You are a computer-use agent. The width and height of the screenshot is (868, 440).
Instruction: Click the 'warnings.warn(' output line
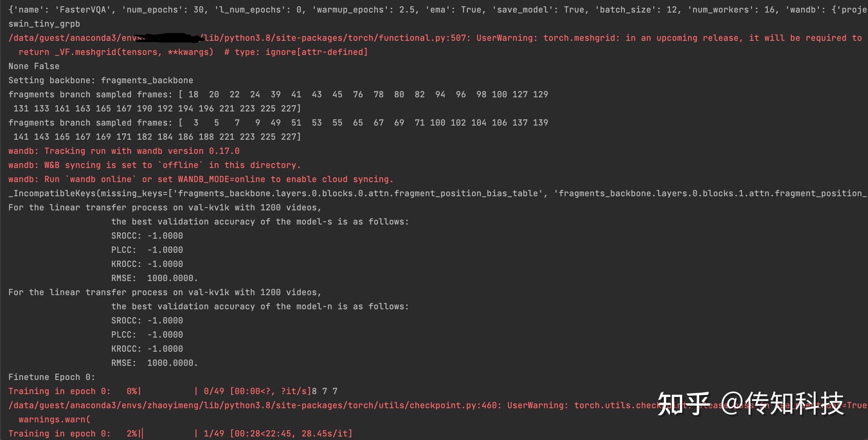54,419
